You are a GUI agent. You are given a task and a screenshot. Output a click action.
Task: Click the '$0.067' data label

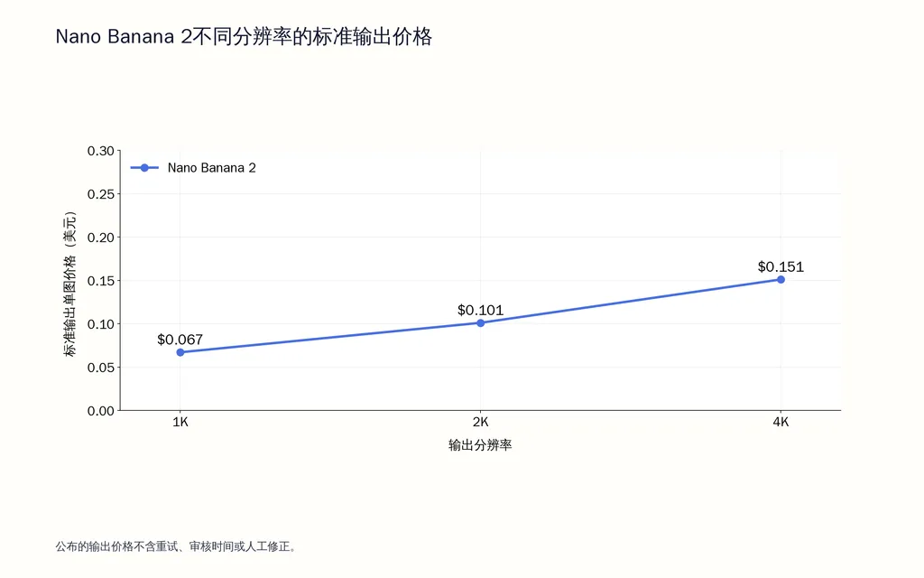(x=180, y=340)
